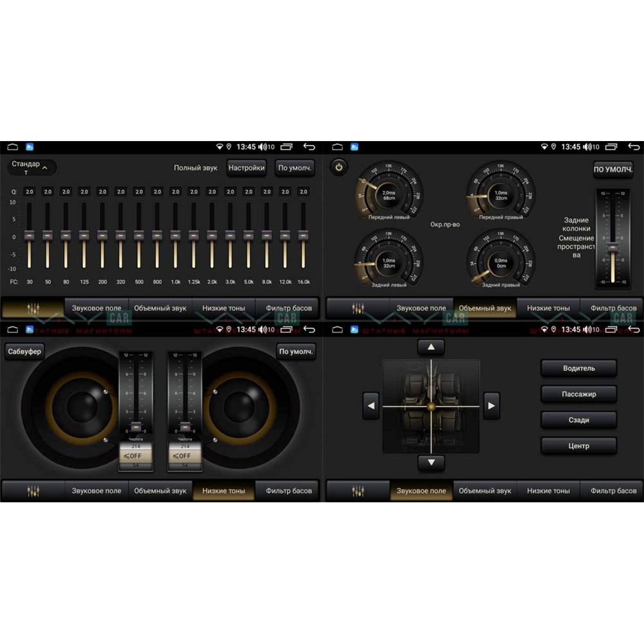The image size is (644, 644).
Task: Open Звуковое поле tab in the equalizer screen
Action: 97,308
